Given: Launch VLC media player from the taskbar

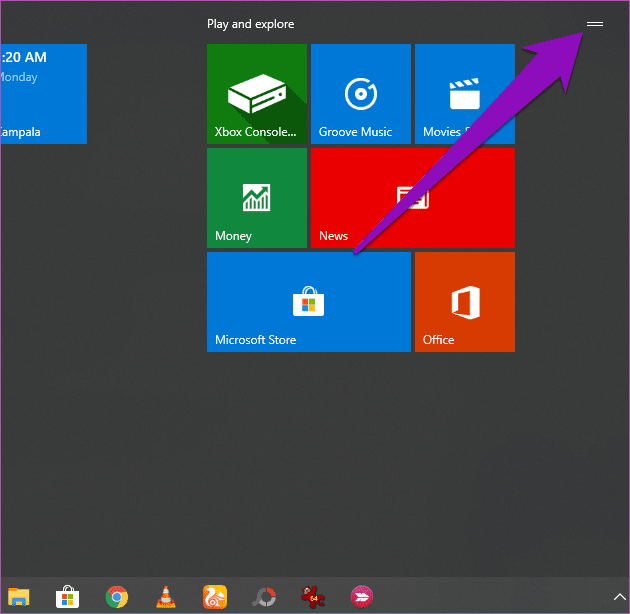Looking at the screenshot, I should click(x=166, y=597).
